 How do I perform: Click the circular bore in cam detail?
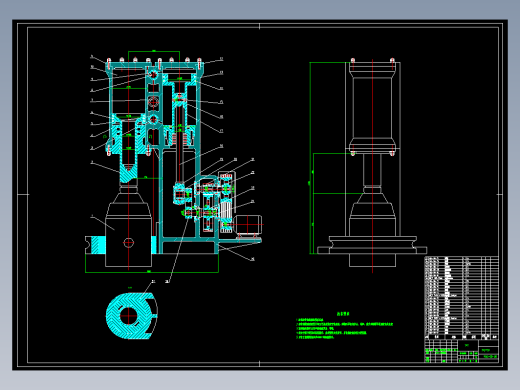128,315
